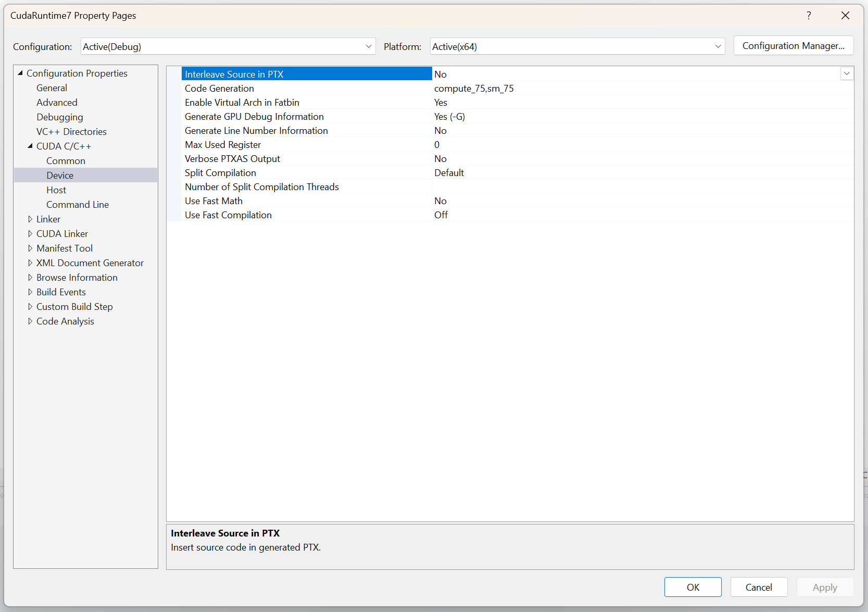
Task: Expand the Build Events node
Action: (x=31, y=292)
